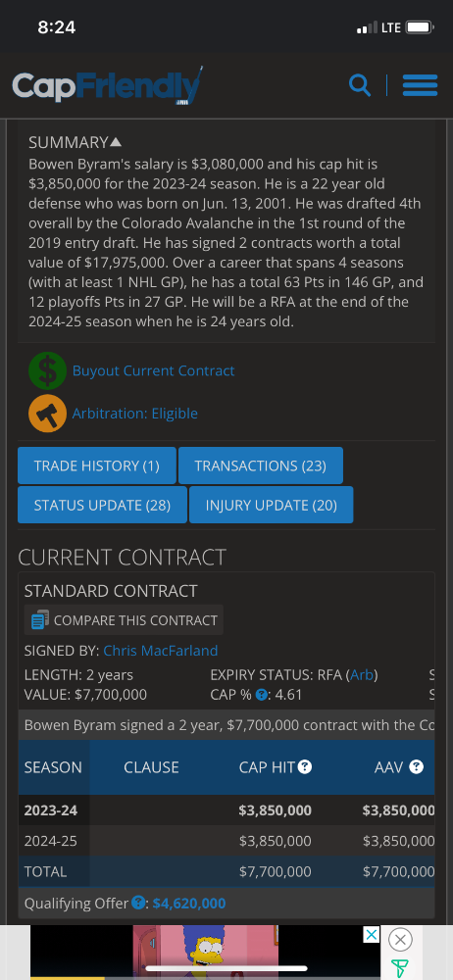Open the search magnifier icon
This screenshot has width=453, height=980.
click(359, 85)
